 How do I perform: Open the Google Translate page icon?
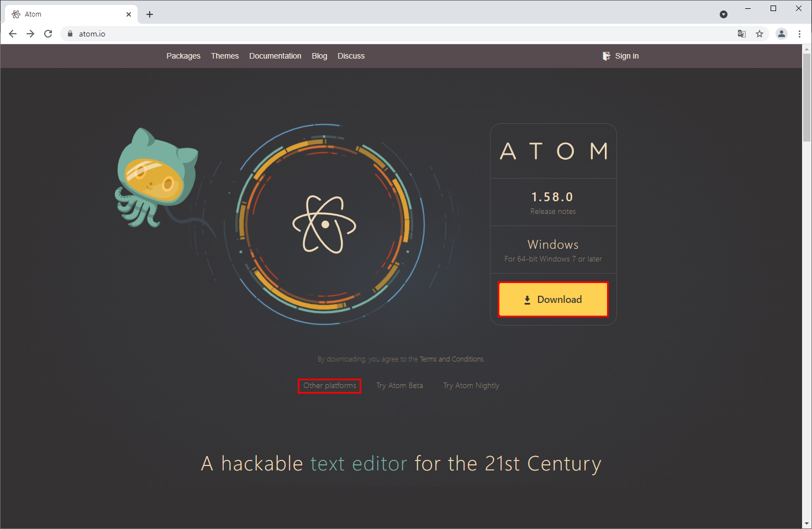coord(742,34)
